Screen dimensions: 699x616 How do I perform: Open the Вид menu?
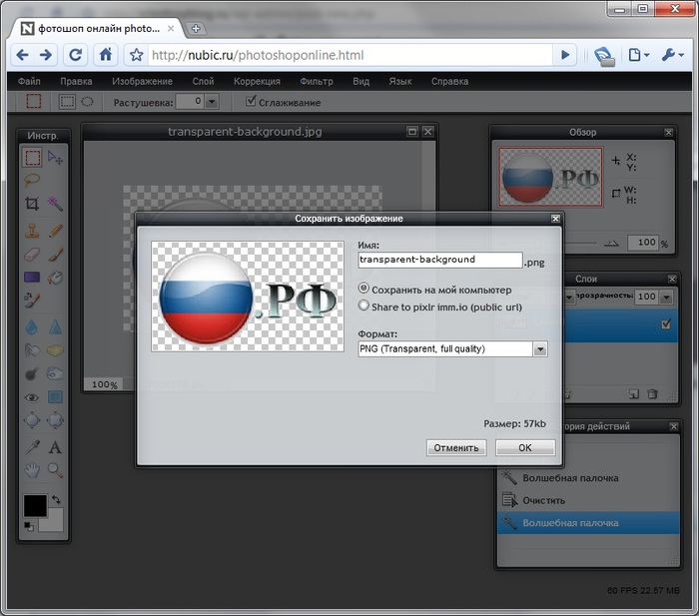[361, 82]
